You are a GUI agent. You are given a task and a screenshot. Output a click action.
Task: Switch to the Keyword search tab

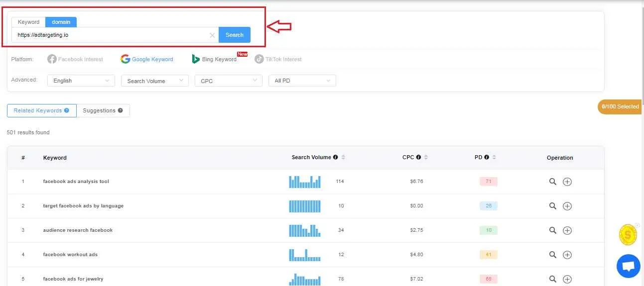(x=28, y=22)
